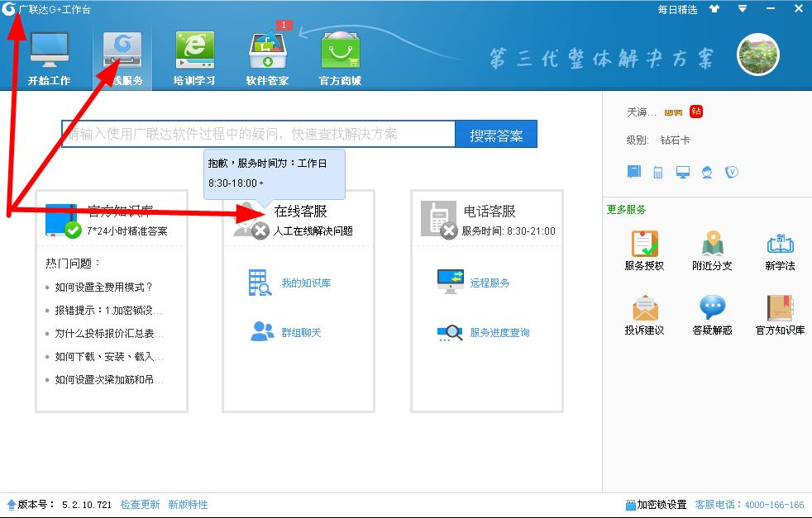
Task: Click the skin shirt icon in title bar
Action: tap(714, 9)
